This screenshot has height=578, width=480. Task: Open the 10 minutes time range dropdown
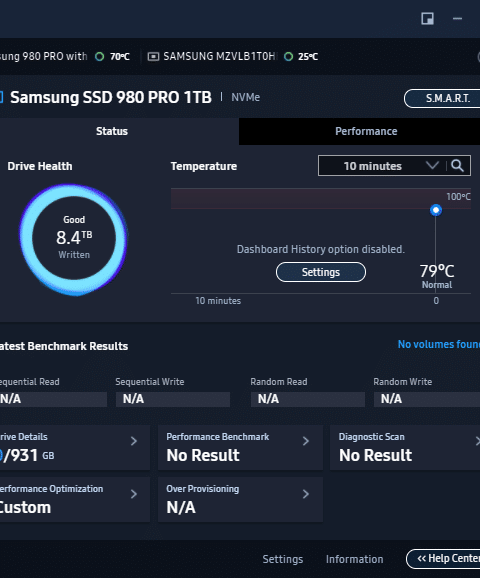382,166
